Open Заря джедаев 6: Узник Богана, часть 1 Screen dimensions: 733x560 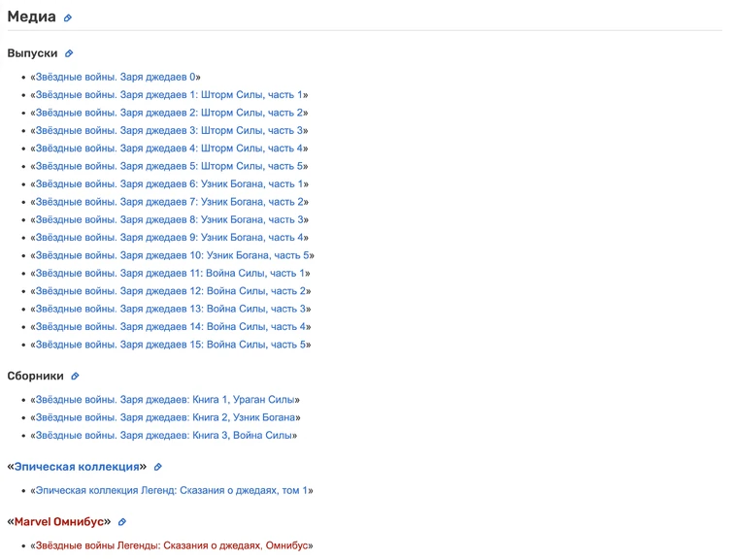[170, 183]
